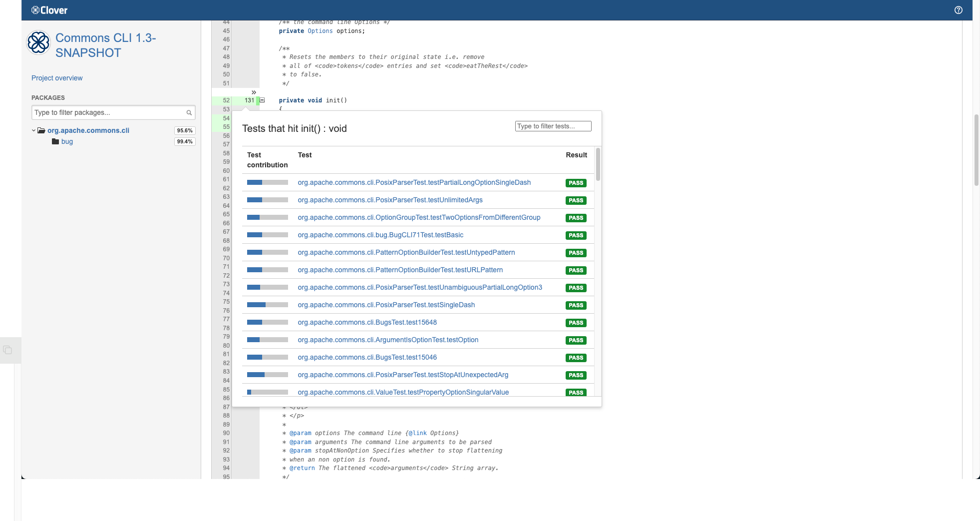Screen dimensions: 980x521
Task: Click the Type to filter tests field
Action: coord(553,126)
